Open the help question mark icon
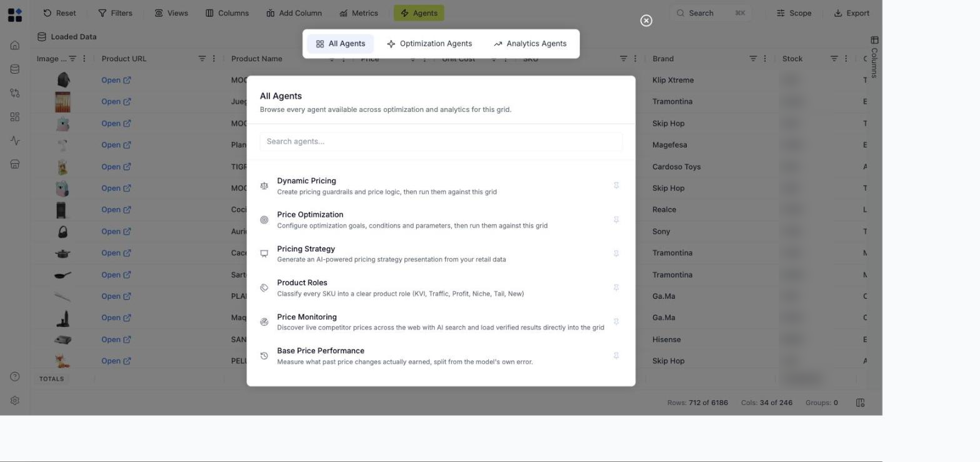This screenshot has width=980, height=462. 15,376
